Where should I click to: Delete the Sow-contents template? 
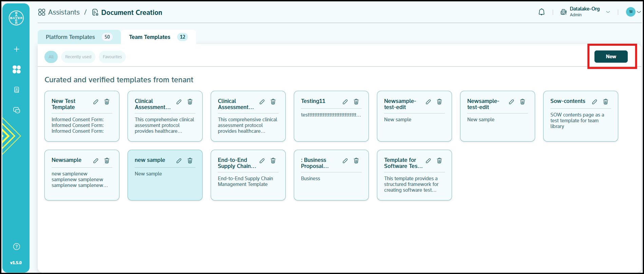pyautogui.click(x=606, y=102)
